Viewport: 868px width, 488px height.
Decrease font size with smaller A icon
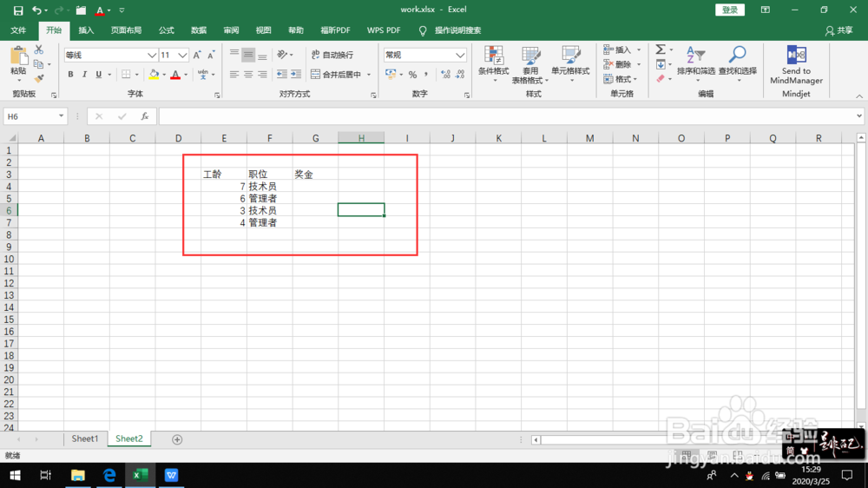[x=211, y=55]
